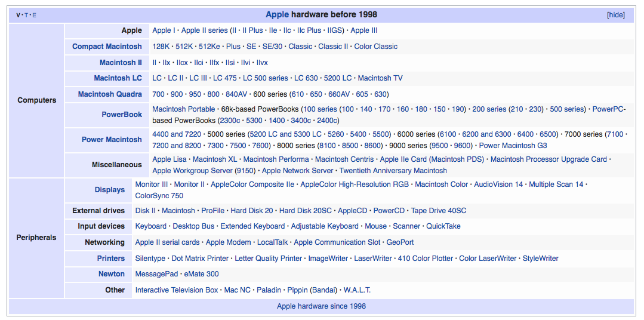Open the GeoPort link

point(400,242)
